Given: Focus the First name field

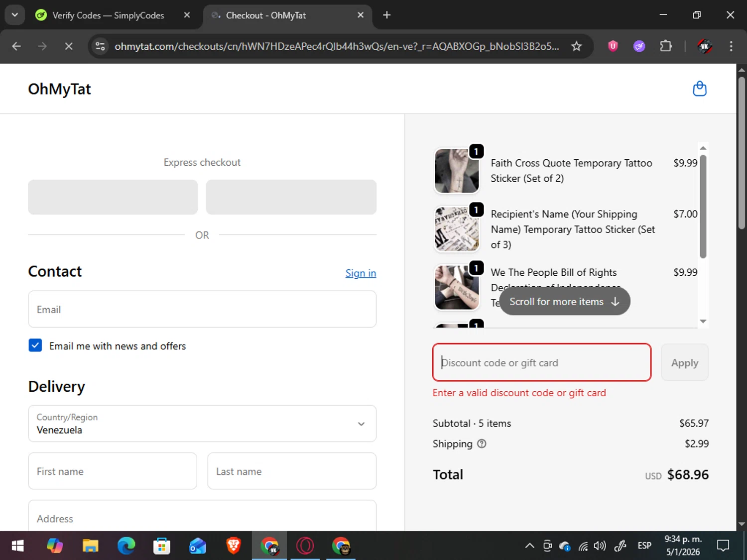Looking at the screenshot, I should click(113, 471).
